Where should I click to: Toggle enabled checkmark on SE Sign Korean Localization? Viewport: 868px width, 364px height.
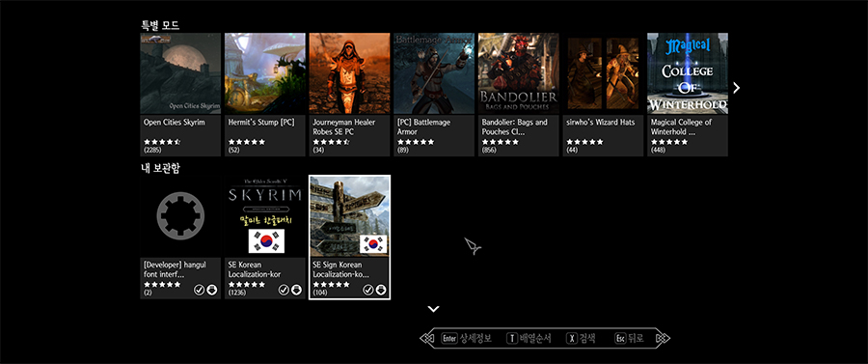pos(368,290)
